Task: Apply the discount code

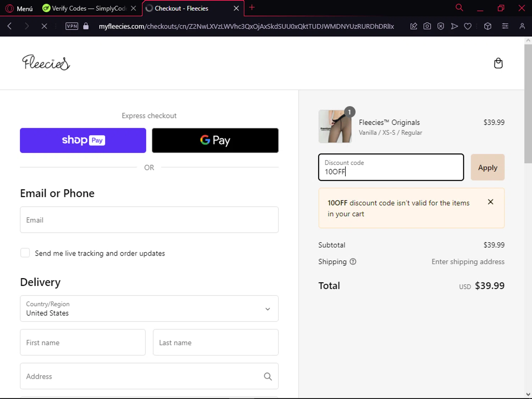Action: 488,167
